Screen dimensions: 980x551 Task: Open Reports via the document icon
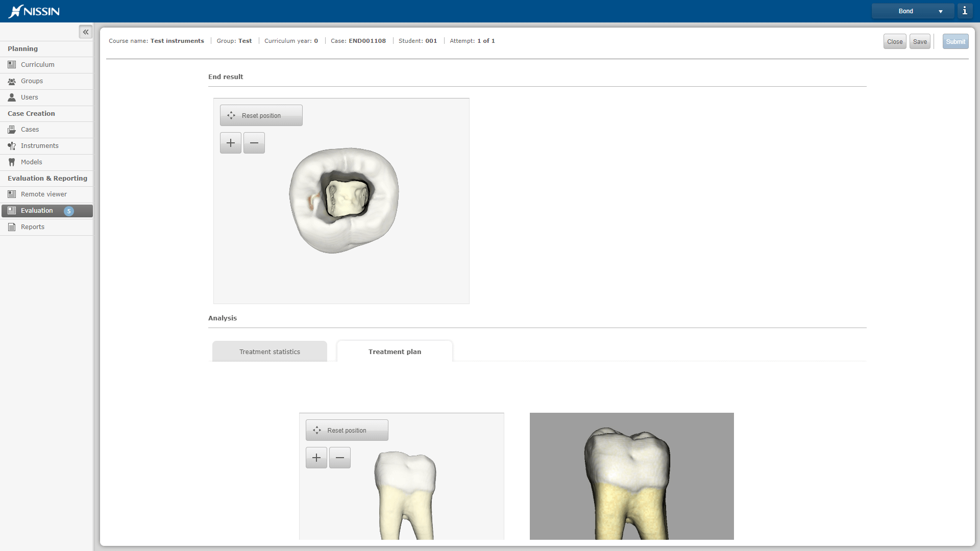click(x=12, y=227)
